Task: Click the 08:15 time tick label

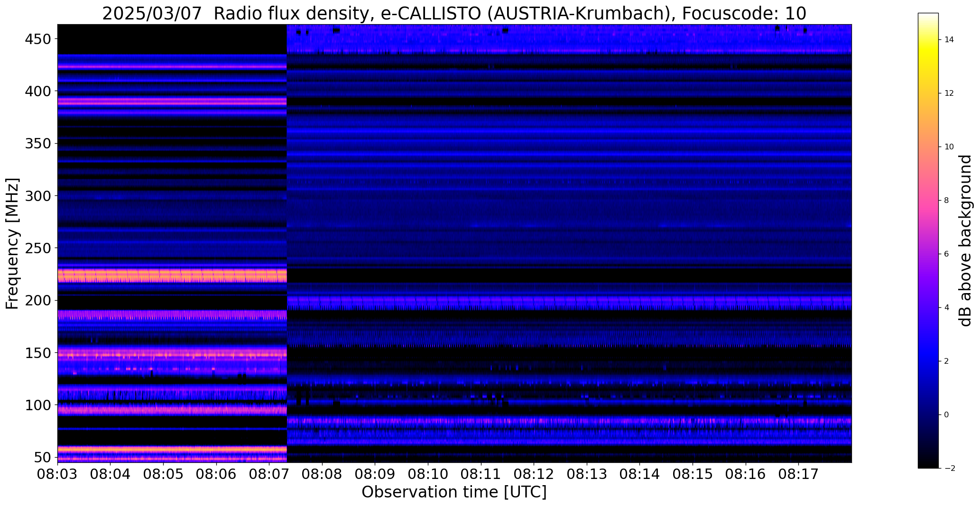Action: coord(693,474)
